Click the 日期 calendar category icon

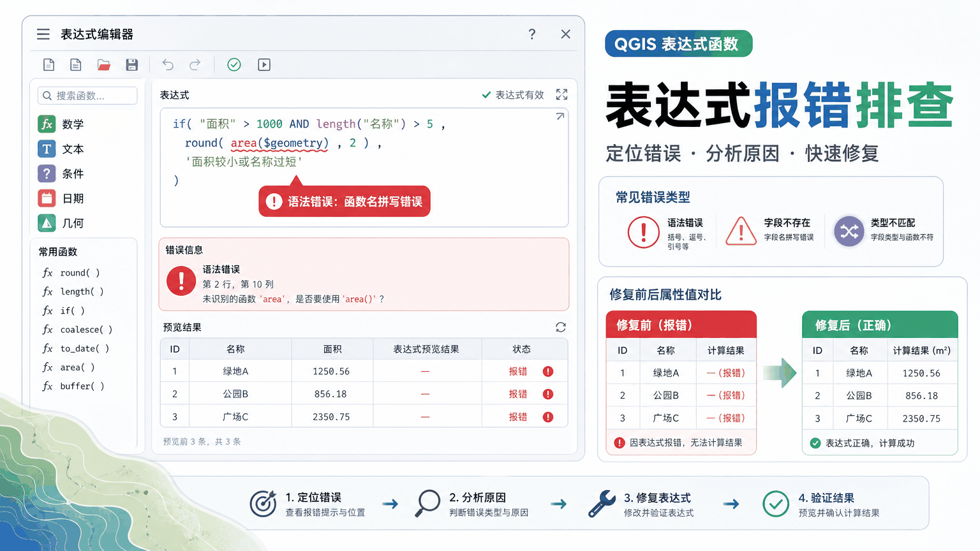[47, 198]
